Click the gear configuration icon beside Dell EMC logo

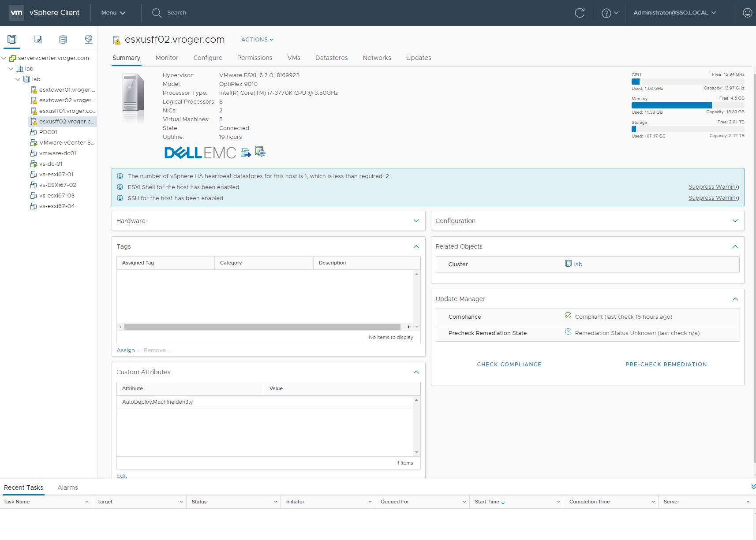[260, 152]
